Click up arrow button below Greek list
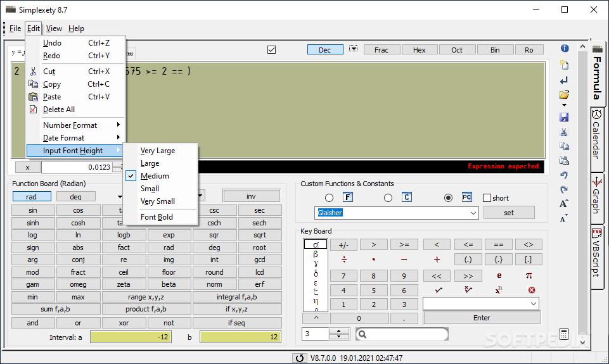 click(316, 318)
